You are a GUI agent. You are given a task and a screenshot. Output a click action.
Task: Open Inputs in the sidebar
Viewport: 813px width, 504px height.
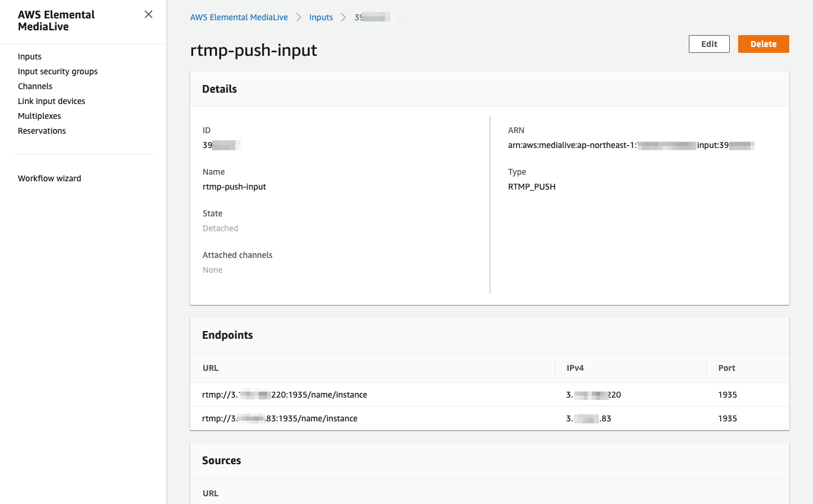pyautogui.click(x=30, y=56)
